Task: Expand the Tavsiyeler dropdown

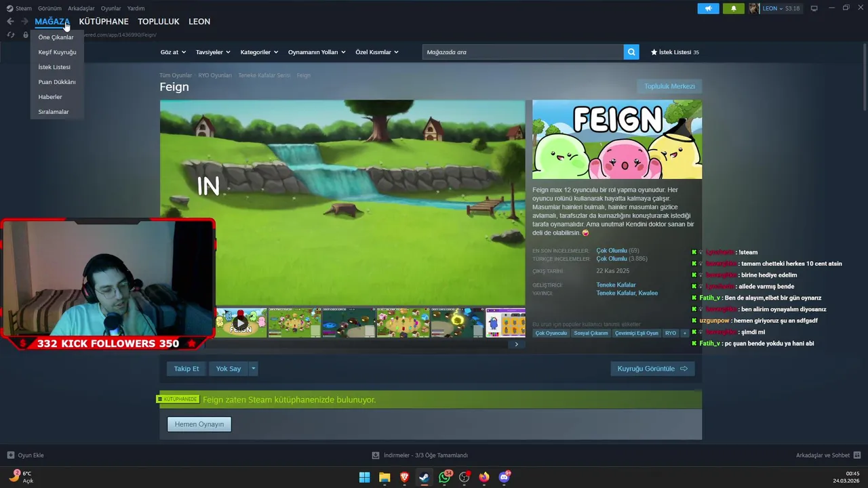Action: [x=213, y=52]
